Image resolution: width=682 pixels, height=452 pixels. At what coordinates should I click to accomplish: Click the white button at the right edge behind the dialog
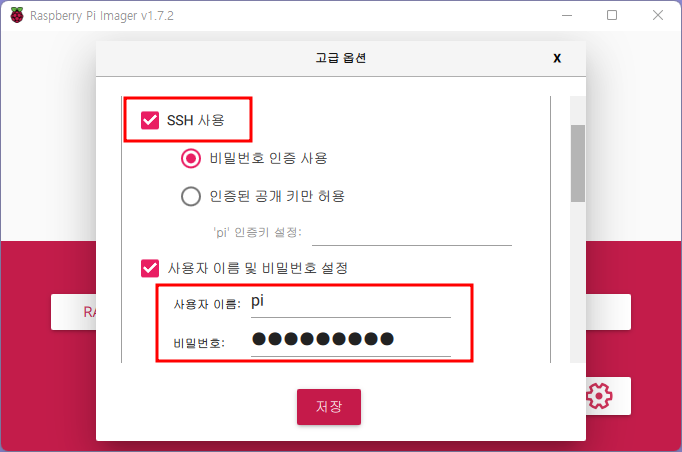[x=608, y=312]
